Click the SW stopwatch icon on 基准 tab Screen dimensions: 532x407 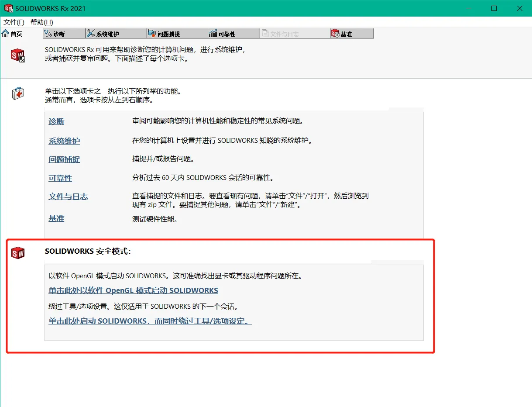pyautogui.click(x=335, y=34)
